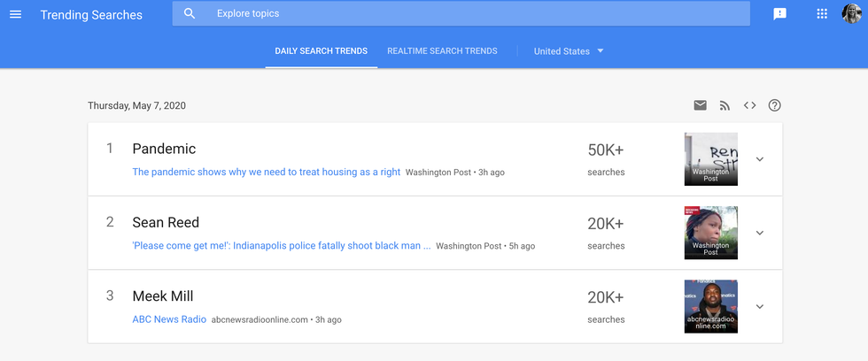868x361 pixels.
Task: Open the Google apps grid
Action: [822, 14]
